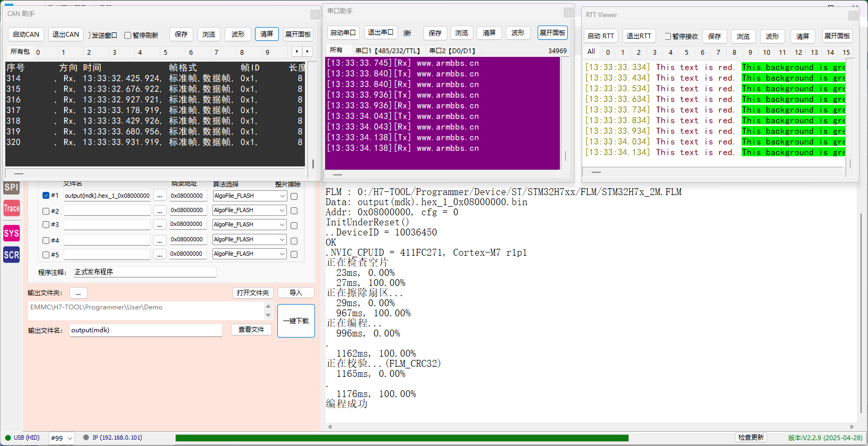Click the green download progress bar
The height and width of the screenshot is (446, 868).
tap(402, 438)
